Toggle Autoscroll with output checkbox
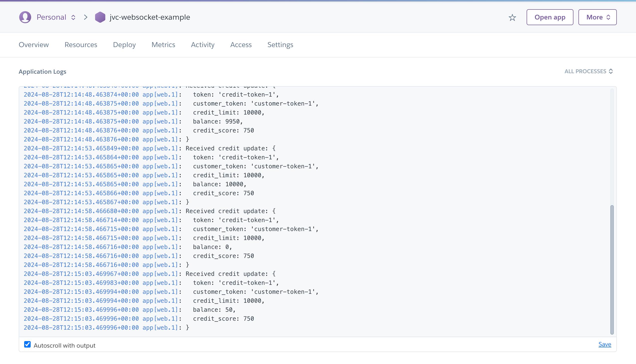The height and width of the screenshot is (364, 636). pos(27,344)
